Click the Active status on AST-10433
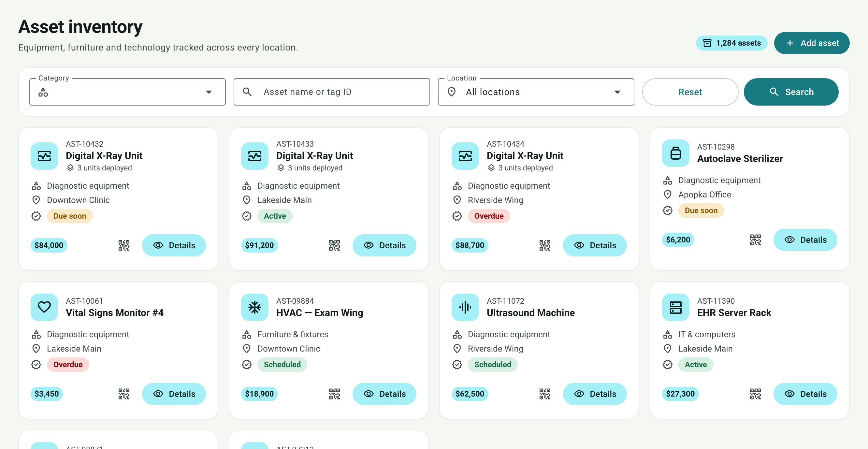The width and height of the screenshot is (868, 449). [275, 216]
